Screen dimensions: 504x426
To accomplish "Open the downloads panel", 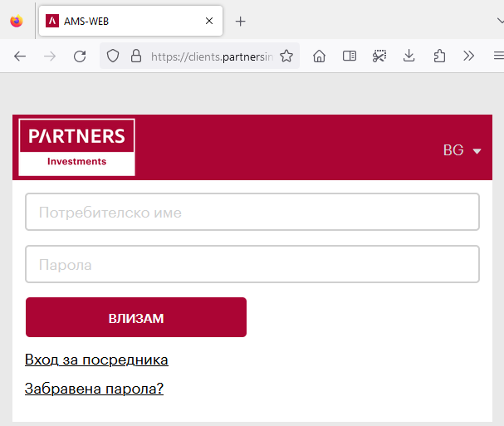I will click(x=409, y=56).
